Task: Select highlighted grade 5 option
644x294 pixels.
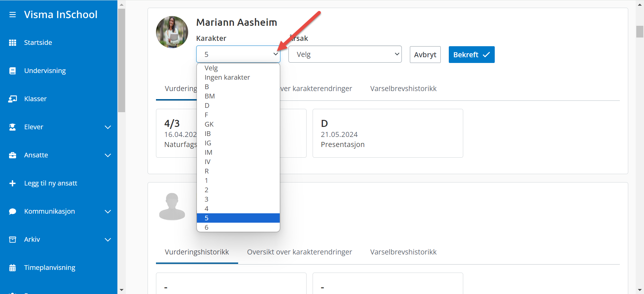Action: (238, 218)
